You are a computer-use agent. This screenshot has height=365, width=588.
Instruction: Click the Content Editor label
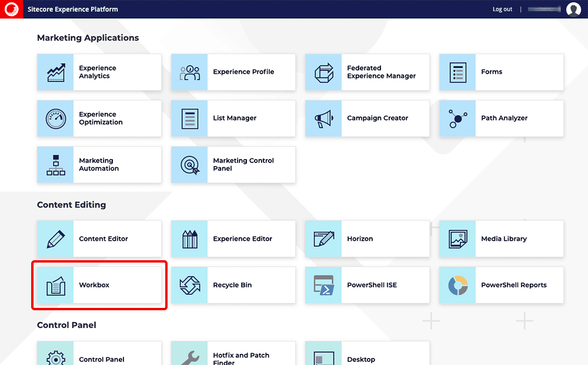point(103,239)
